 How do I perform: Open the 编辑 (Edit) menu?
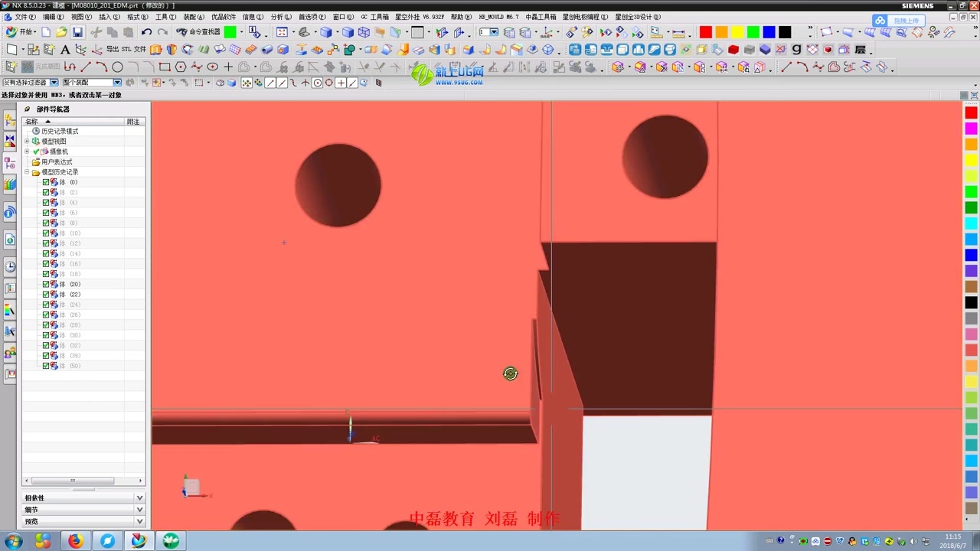pos(53,17)
